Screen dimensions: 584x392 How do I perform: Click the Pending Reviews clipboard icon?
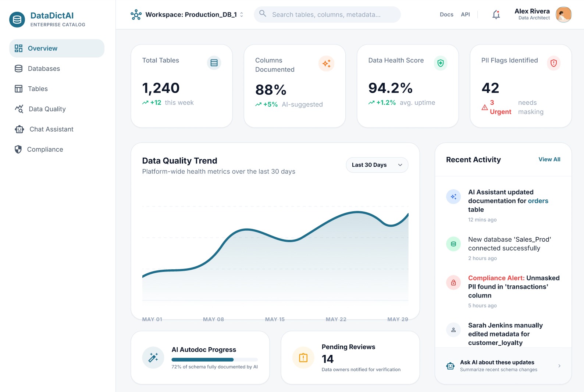click(x=303, y=357)
